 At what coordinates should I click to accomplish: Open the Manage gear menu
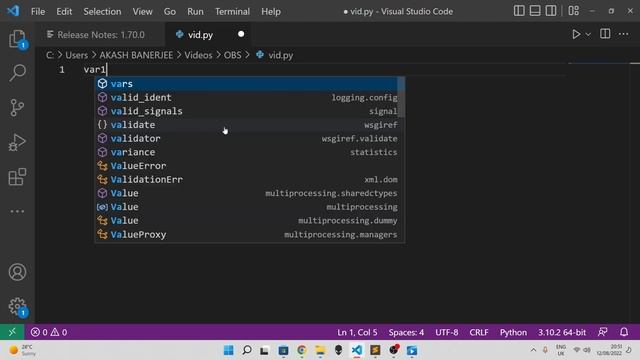17,306
